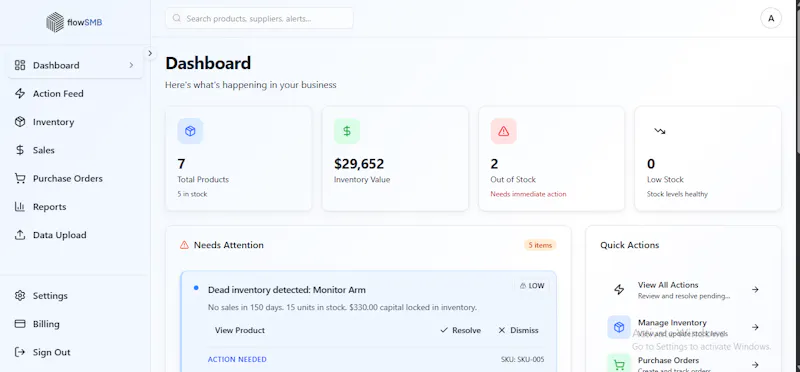Viewport: 800px width, 372px height.
Task: Expand the Dashboard chevron in sidebar
Action: [x=131, y=65]
